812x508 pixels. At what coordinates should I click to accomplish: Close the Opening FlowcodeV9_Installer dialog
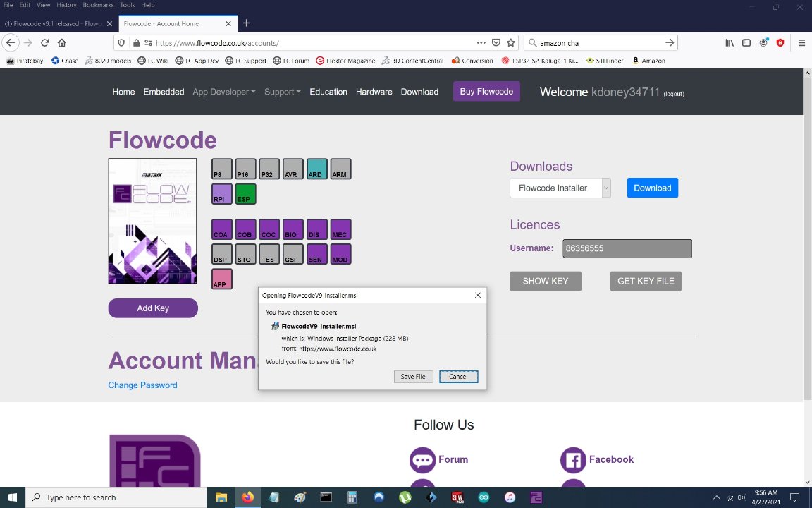(x=477, y=295)
